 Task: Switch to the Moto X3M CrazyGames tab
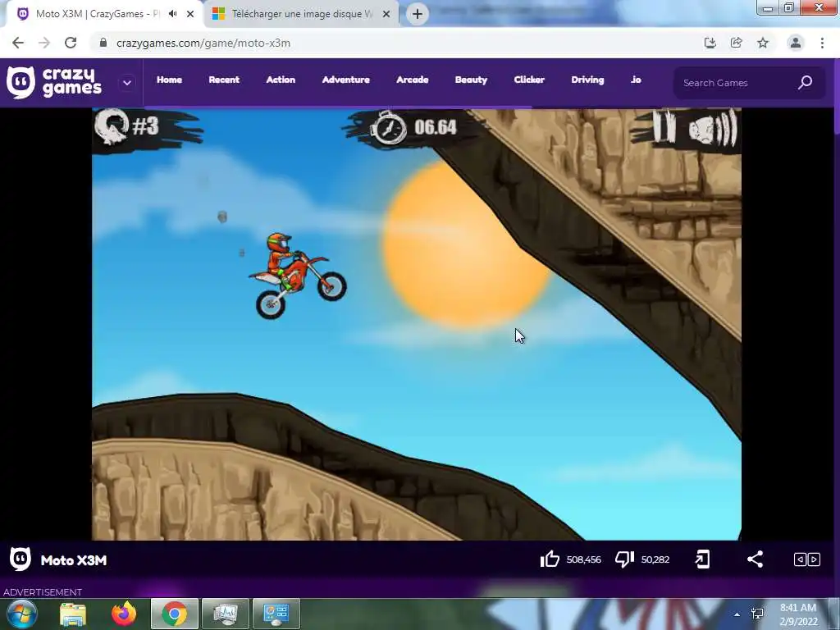click(98, 14)
